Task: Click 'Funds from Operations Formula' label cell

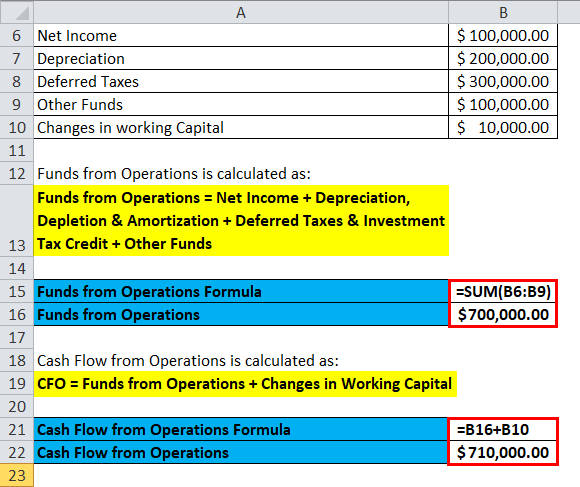Action: click(241, 291)
